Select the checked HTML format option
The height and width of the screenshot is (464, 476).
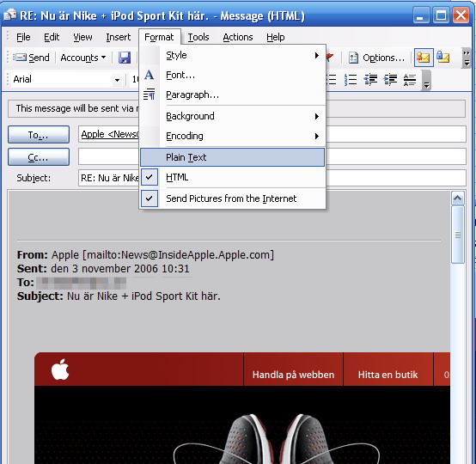tap(233, 177)
